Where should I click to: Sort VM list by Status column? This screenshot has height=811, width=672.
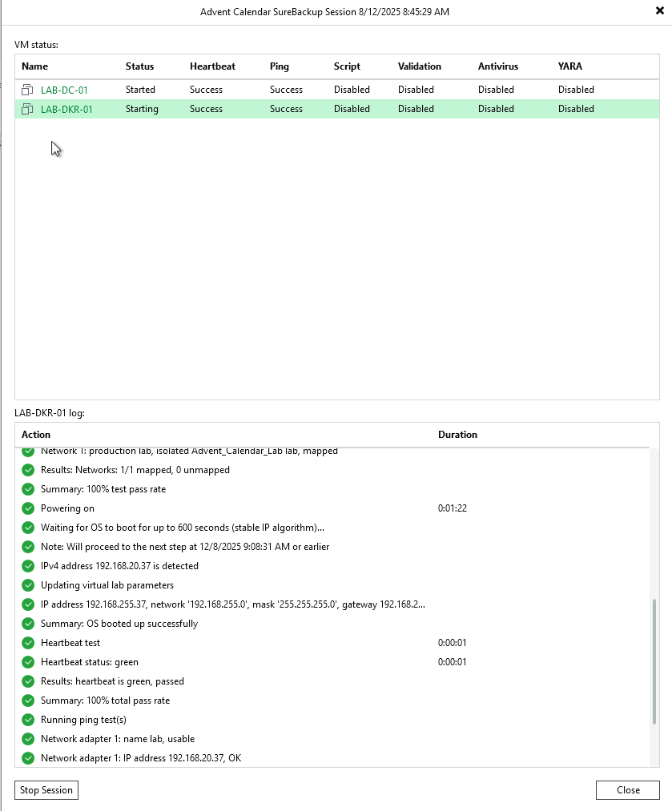[139, 66]
